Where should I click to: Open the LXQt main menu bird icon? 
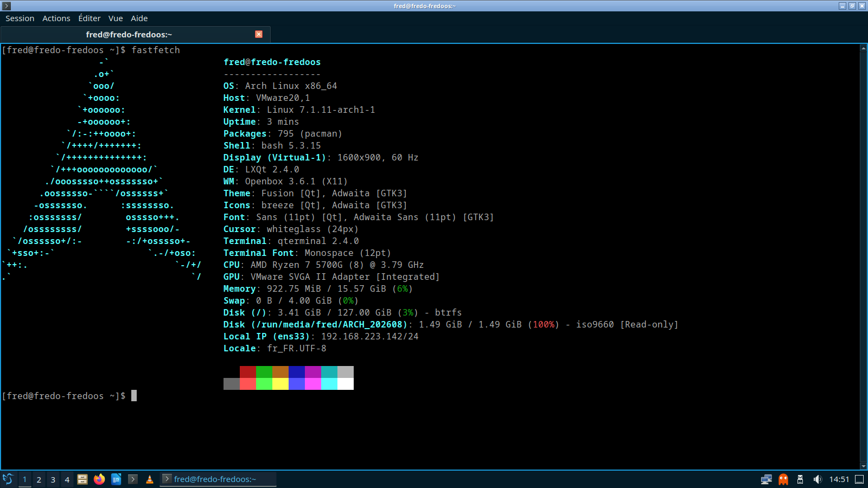tap(8, 479)
